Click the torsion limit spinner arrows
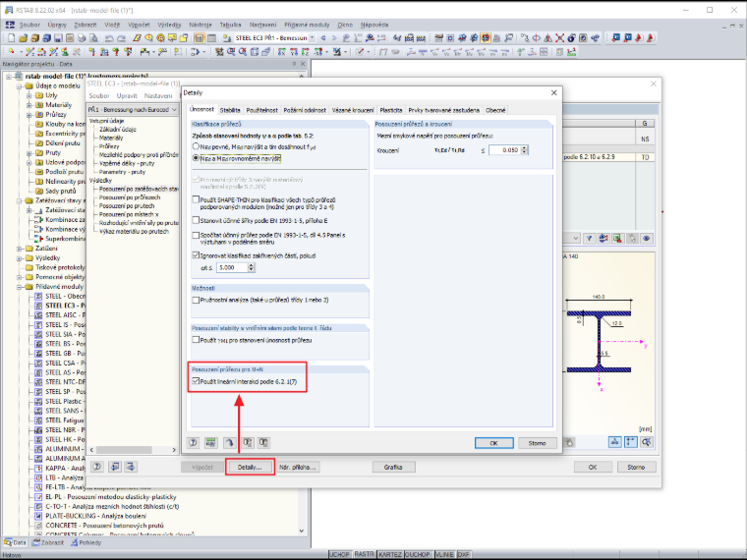Viewport: 747px width, 560px height. pyautogui.click(x=525, y=150)
